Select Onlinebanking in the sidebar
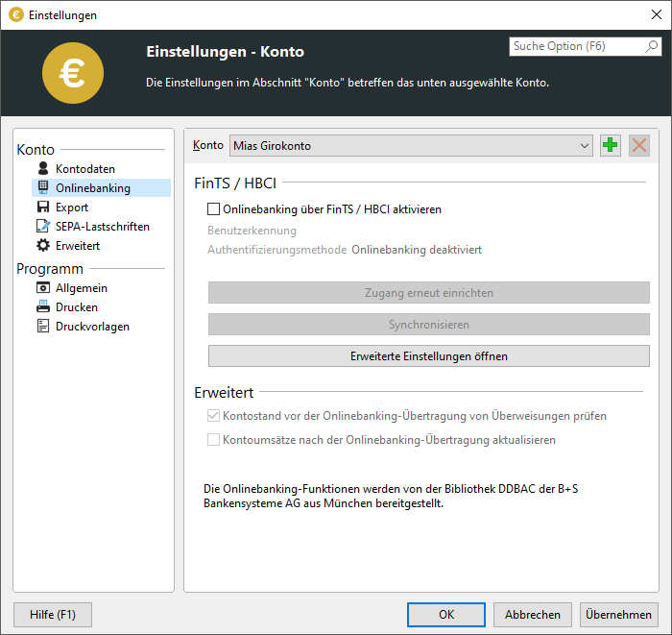Viewport: 672px width, 635px height. [102, 187]
